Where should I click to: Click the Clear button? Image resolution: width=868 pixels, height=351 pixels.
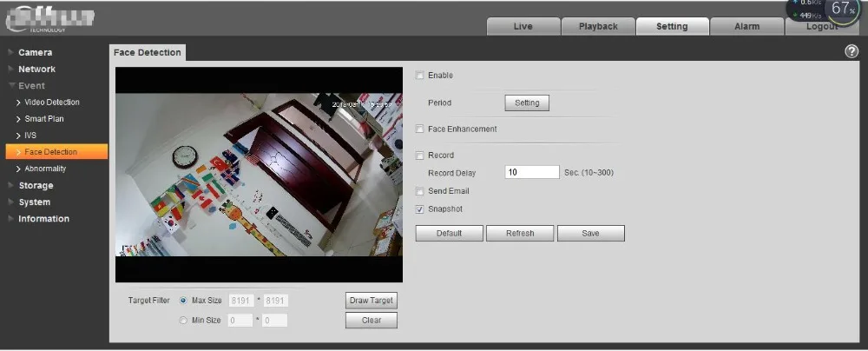click(372, 321)
